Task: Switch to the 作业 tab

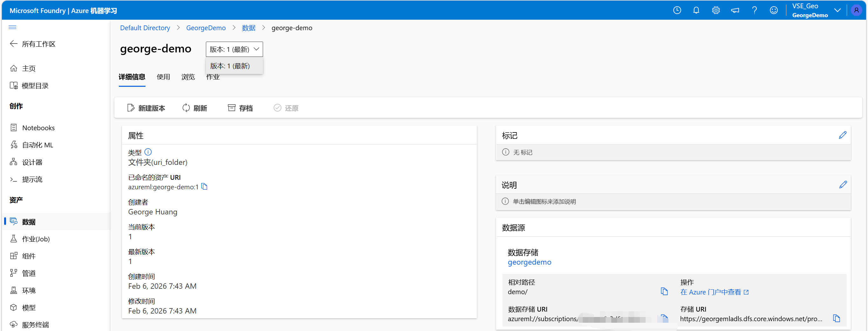Action: [x=213, y=77]
